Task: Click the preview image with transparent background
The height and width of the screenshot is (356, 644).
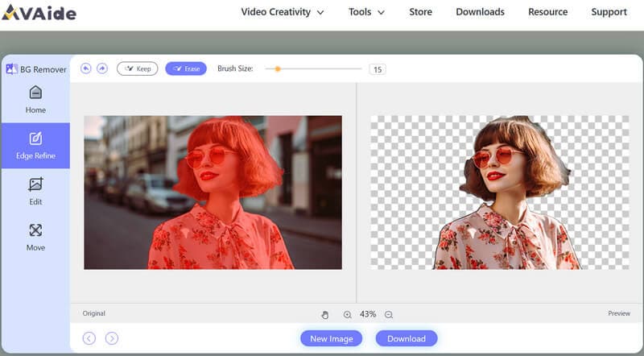Action: pos(499,192)
